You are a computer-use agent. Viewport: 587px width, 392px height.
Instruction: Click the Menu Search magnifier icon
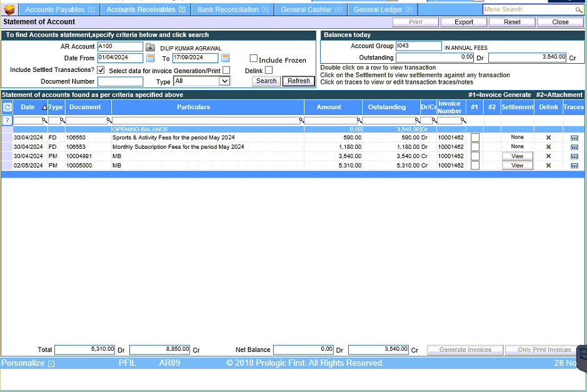[579, 10]
